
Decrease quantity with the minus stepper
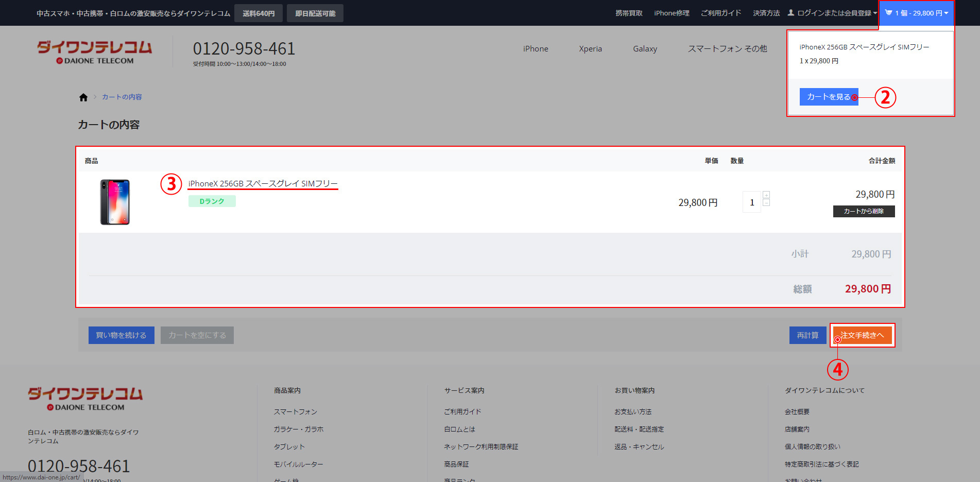[766, 203]
